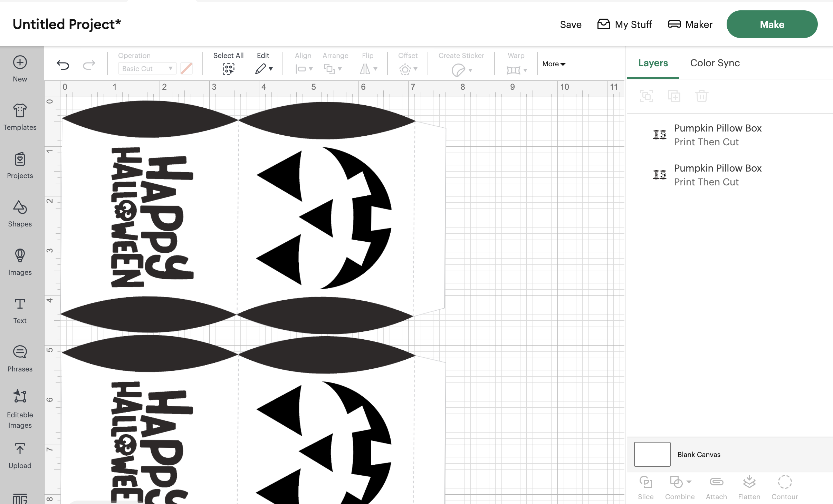Open the Shapes tool
The width and height of the screenshot is (833, 504).
[20, 214]
